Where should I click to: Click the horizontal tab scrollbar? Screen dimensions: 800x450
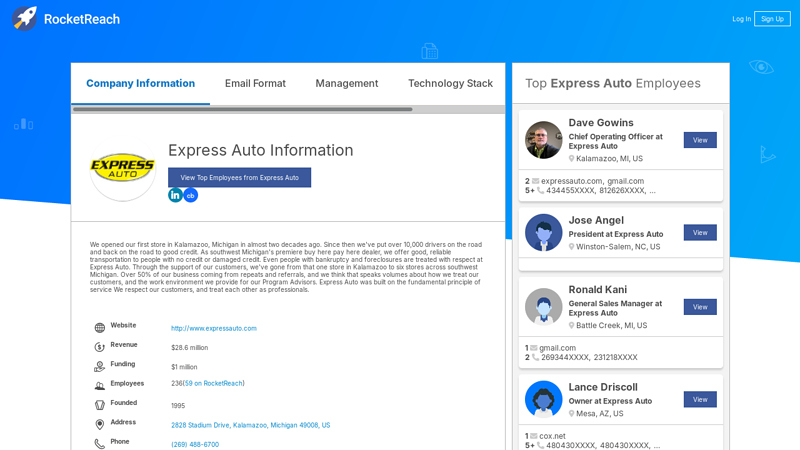pos(242,109)
